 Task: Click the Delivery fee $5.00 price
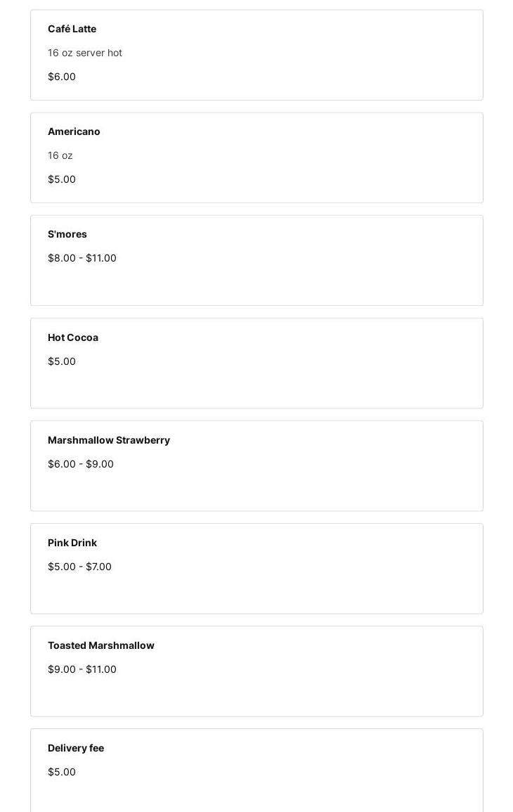click(x=62, y=772)
